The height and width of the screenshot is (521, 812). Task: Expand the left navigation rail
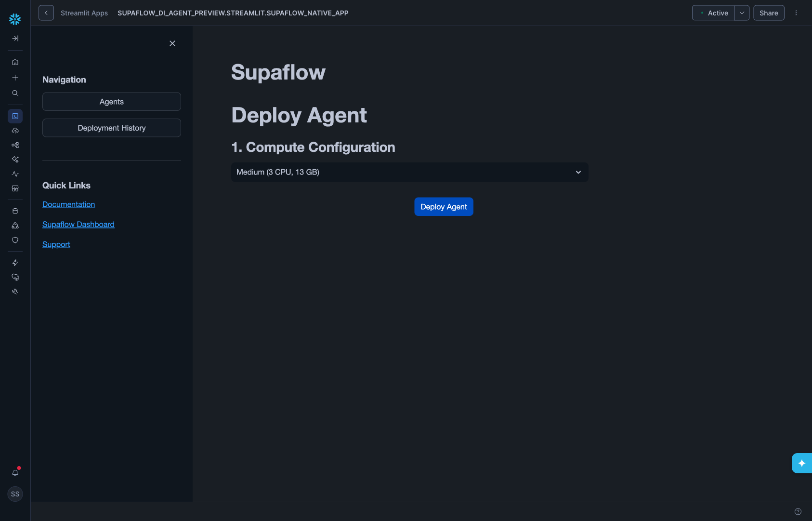[x=15, y=39]
